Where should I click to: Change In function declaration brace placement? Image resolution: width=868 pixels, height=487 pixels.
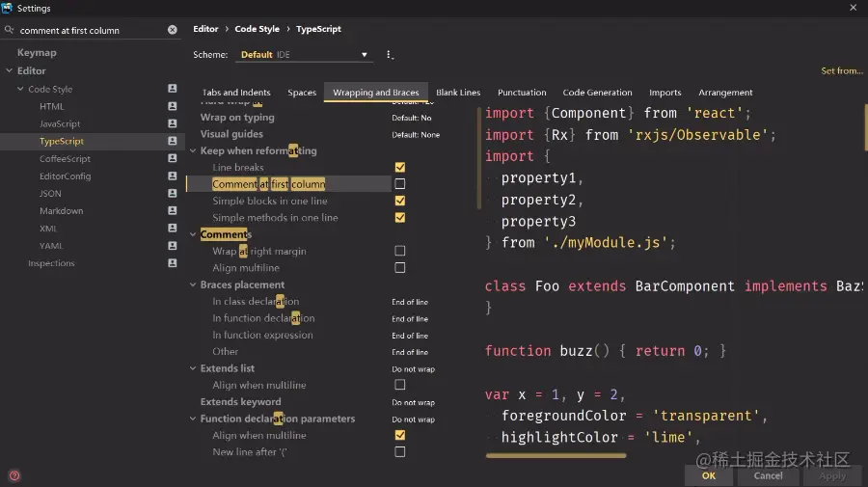click(x=410, y=319)
